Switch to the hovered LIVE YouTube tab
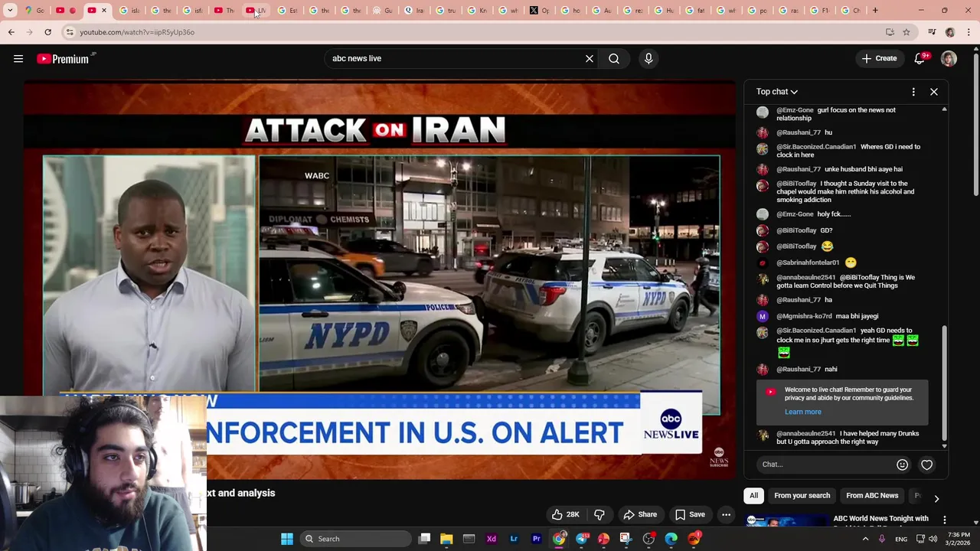 (x=256, y=11)
